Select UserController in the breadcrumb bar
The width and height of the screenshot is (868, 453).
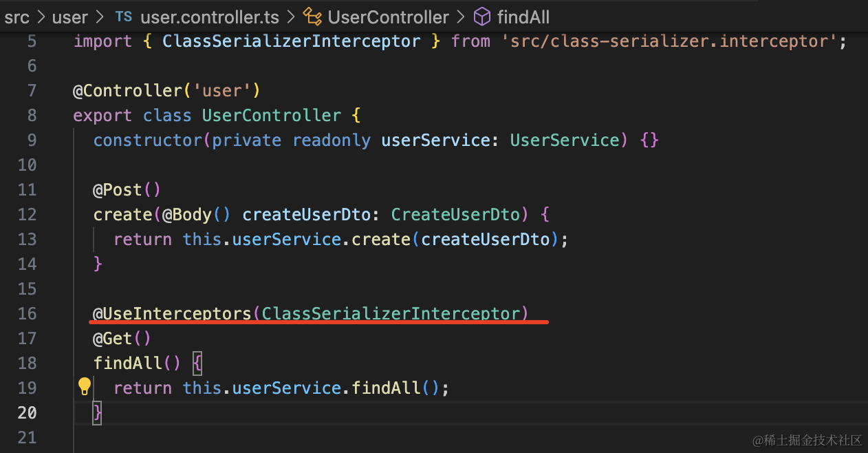(388, 17)
